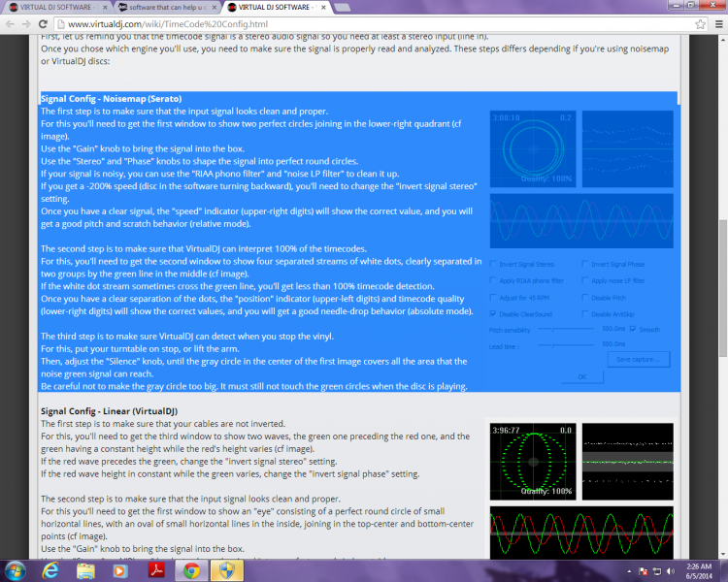Toggle Apply noise LP filter checkbox
This screenshot has width=728, height=582.
point(585,280)
